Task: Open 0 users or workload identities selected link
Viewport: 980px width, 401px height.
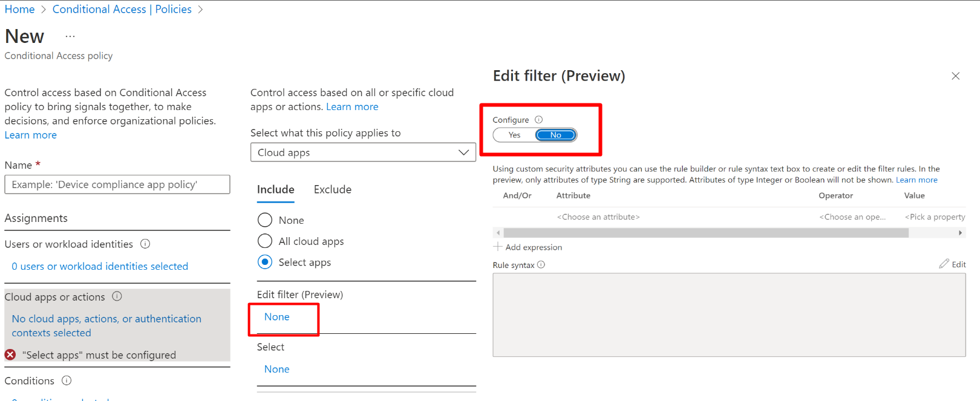Action: tap(100, 266)
